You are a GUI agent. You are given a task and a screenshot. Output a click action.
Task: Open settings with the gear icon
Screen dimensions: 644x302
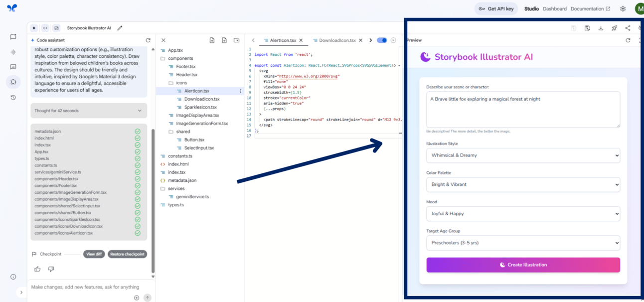coord(623,8)
